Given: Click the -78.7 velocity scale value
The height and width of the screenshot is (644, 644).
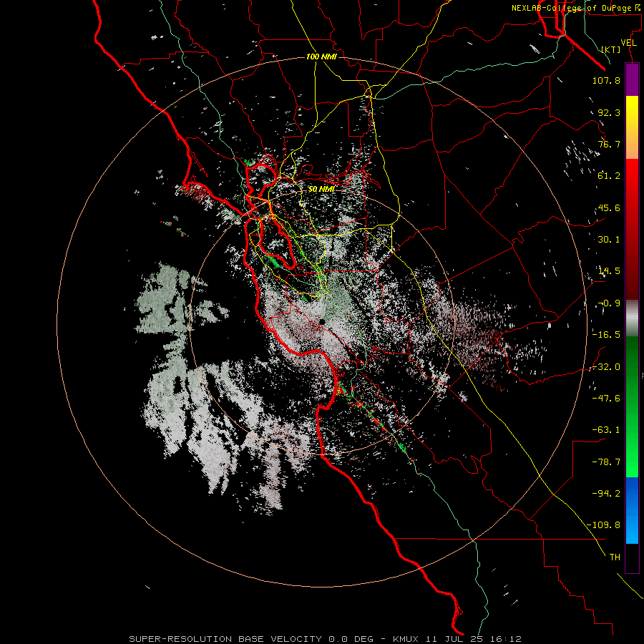Looking at the screenshot, I should [606, 462].
